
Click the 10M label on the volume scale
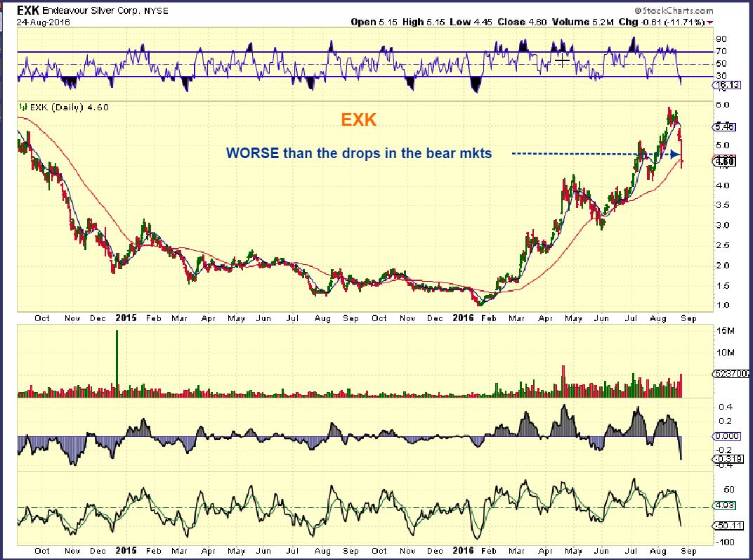pyautogui.click(x=725, y=353)
